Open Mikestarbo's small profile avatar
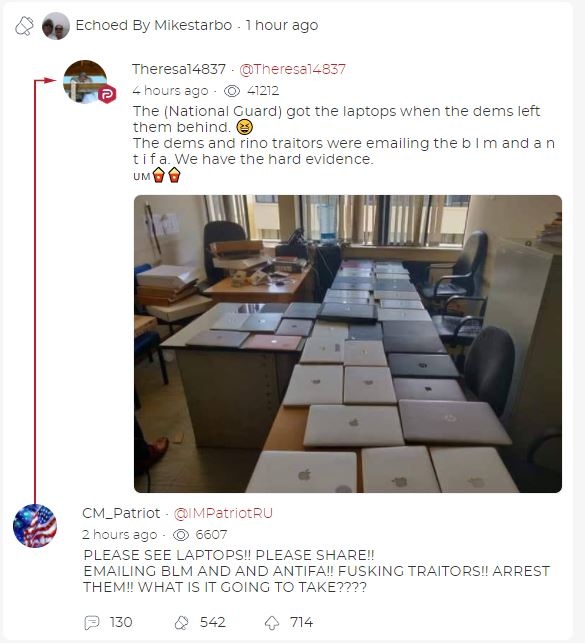The width and height of the screenshot is (585, 643). click(x=56, y=26)
